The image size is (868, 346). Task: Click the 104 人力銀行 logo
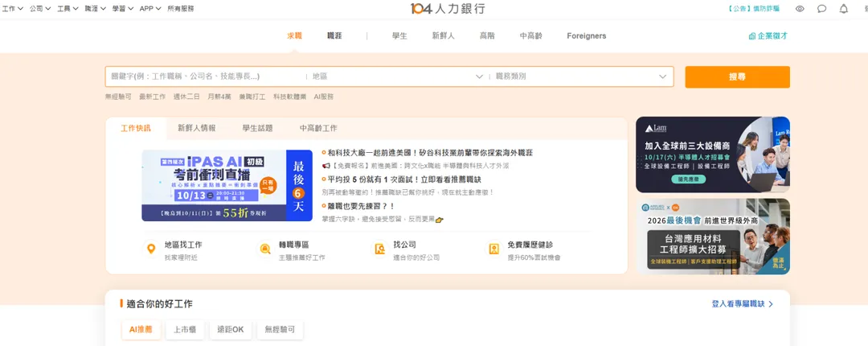pyautogui.click(x=448, y=8)
